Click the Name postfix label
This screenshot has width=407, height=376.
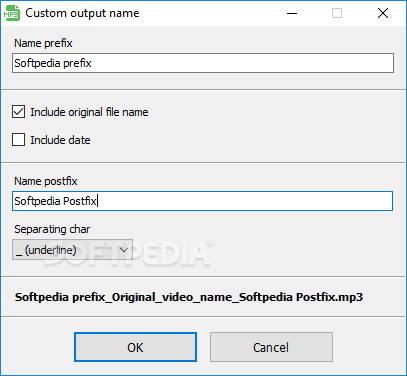click(46, 181)
